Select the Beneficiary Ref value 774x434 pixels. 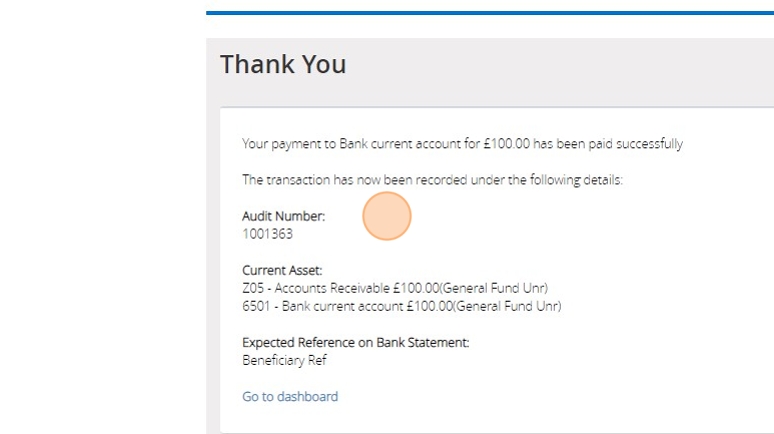tap(284, 360)
